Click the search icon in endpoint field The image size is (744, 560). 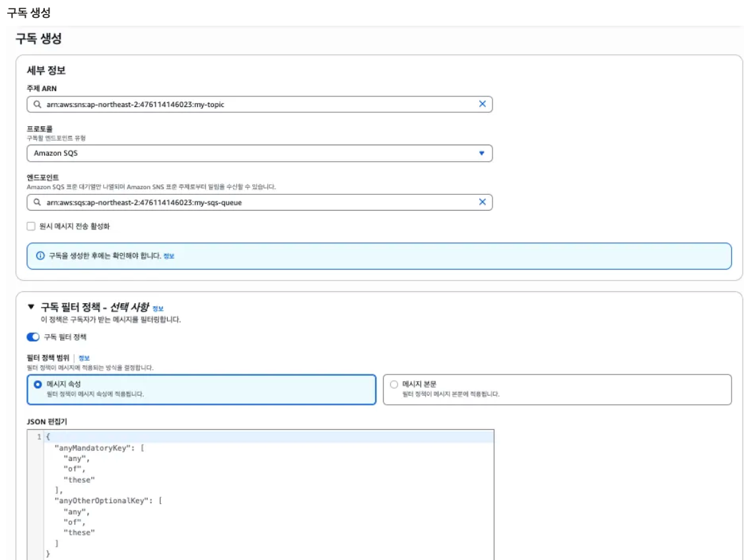point(37,202)
